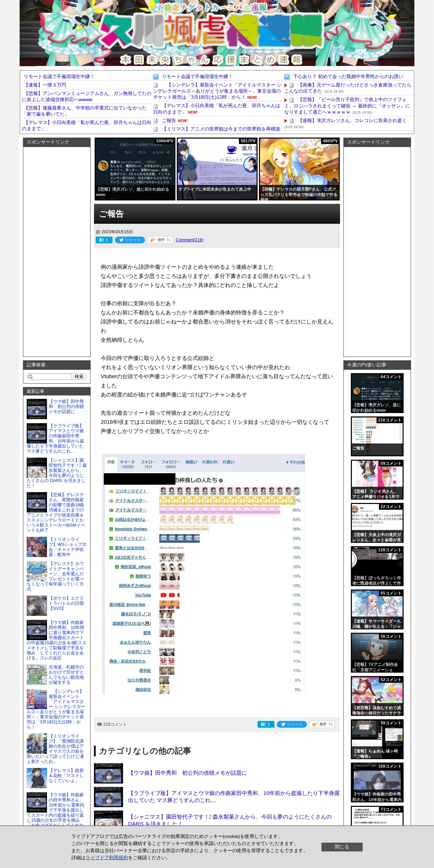The width and height of the screenshot is (434, 868).
Task: Click the help question-mark icon after 仲良しの人たち
Action: click(221, 480)
